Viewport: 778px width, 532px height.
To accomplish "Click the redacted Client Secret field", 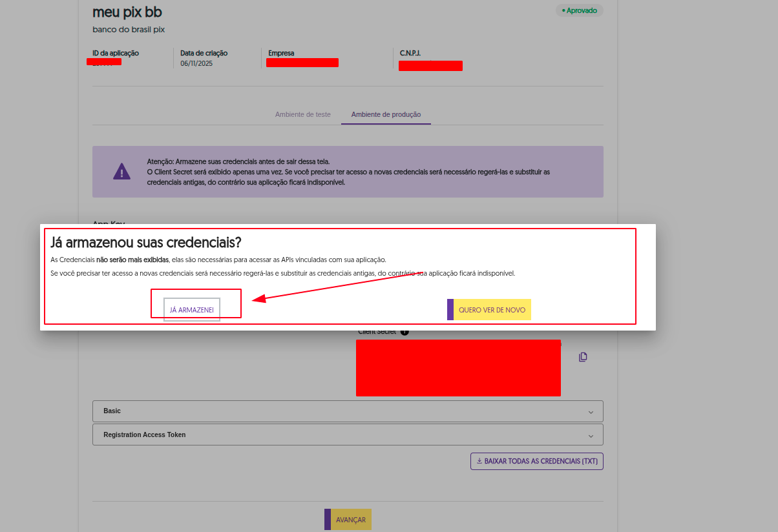I will (x=458, y=368).
